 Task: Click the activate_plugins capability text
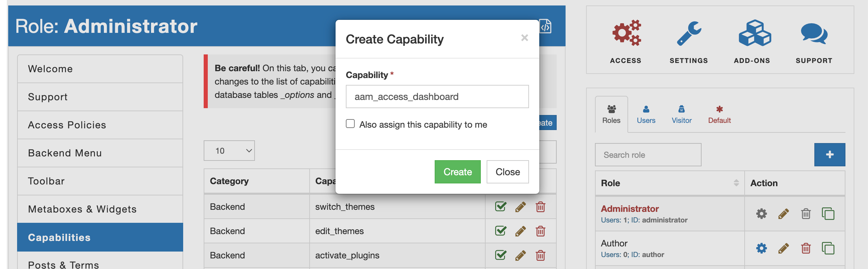347,255
